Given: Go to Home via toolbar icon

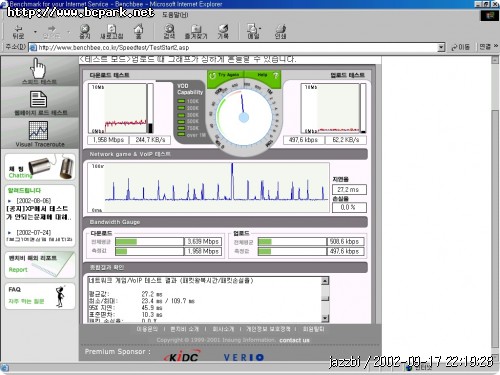Looking at the screenshot, I should 139,31.
